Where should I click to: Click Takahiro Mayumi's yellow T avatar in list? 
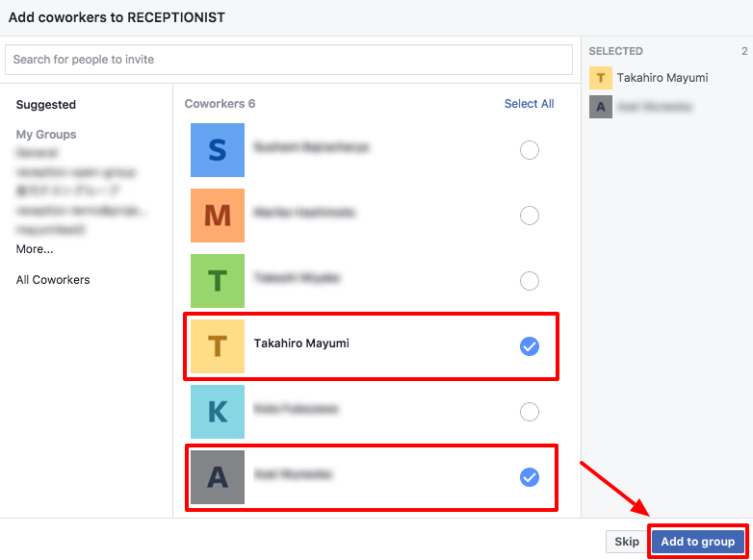(x=218, y=346)
